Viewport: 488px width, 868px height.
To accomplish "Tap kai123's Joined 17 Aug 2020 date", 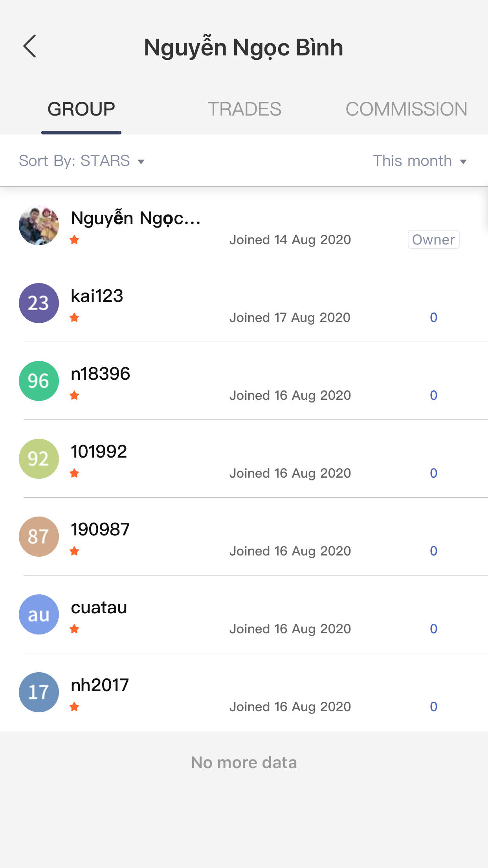I will point(290,317).
